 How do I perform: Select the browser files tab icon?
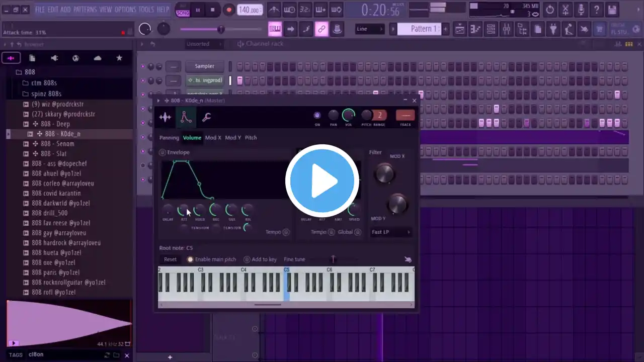(x=32, y=58)
